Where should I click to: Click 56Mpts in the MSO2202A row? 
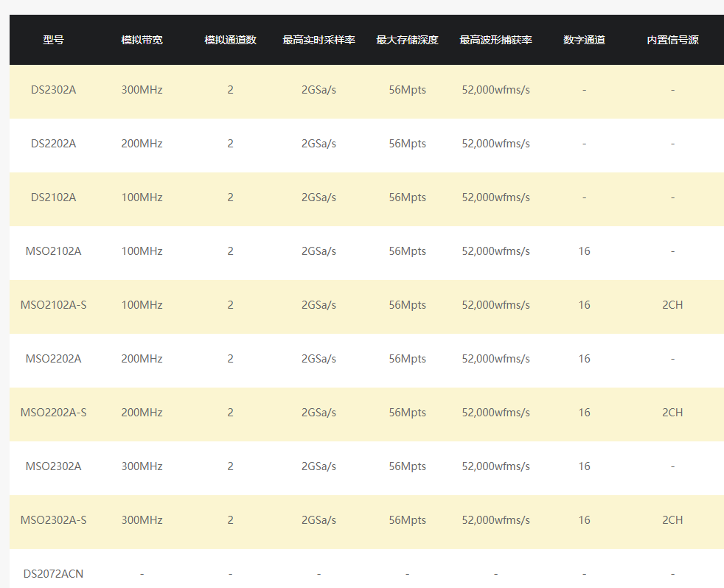pos(407,359)
